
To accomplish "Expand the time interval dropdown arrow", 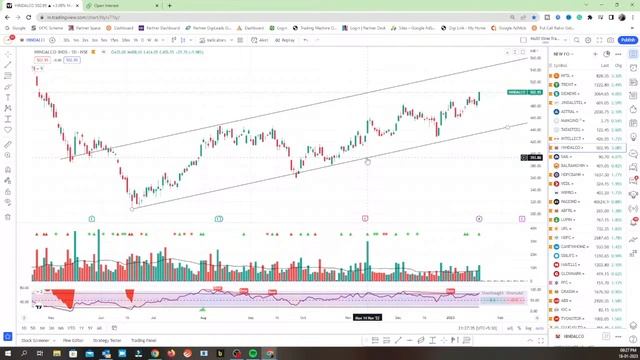I will pos(162,40).
